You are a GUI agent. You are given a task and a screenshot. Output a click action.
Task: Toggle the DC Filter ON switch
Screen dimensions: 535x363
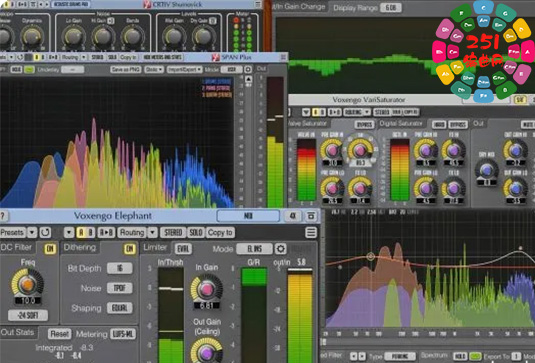pos(50,249)
